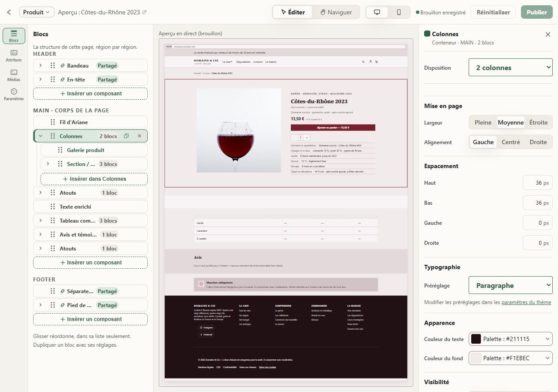The width and height of the screenshot is (558, 392).
Task: Select the Galerie produit block row
Action: click(94, 150)
